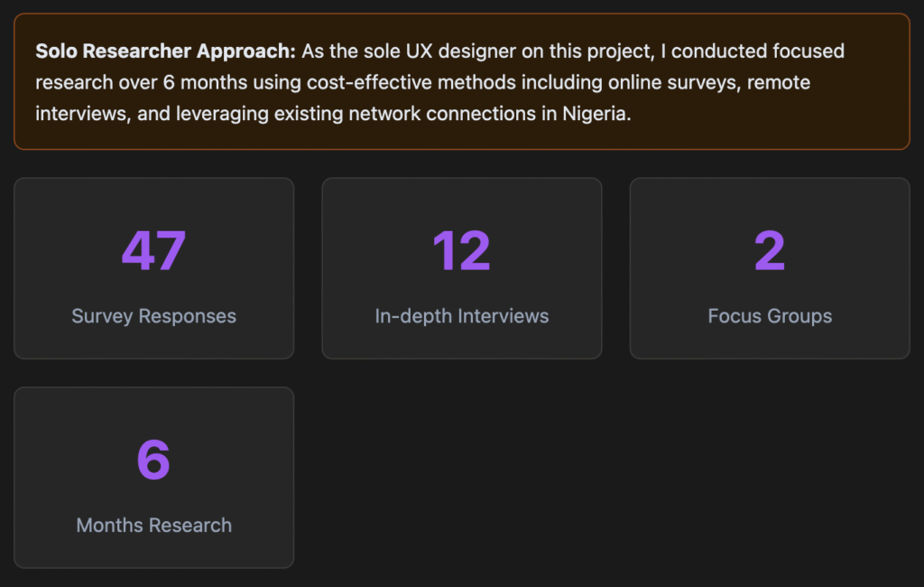Click the bold "Solo Researcher Approach:" heading

165,51
